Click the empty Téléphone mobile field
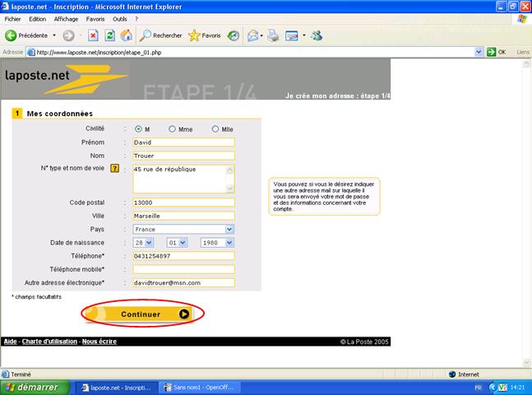 (183, 269)
